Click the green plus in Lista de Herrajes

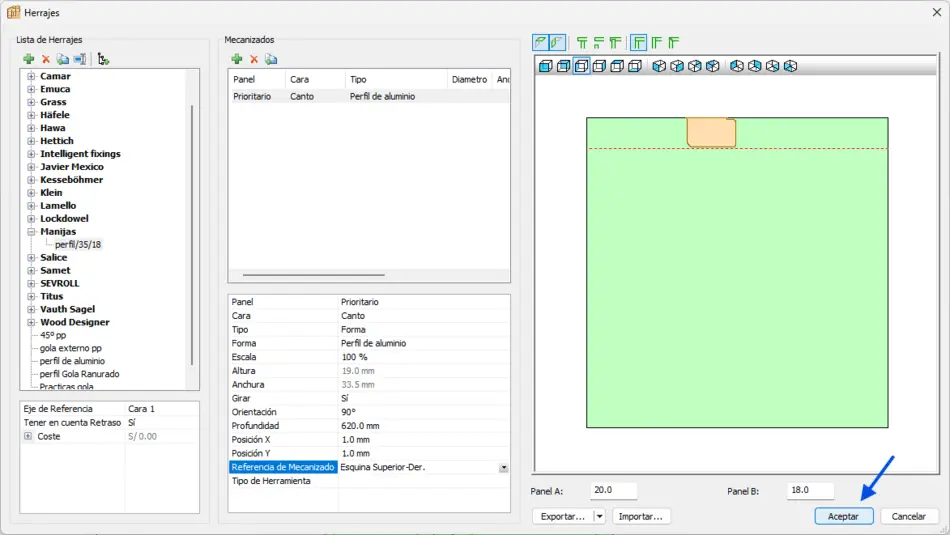[29, 60]
